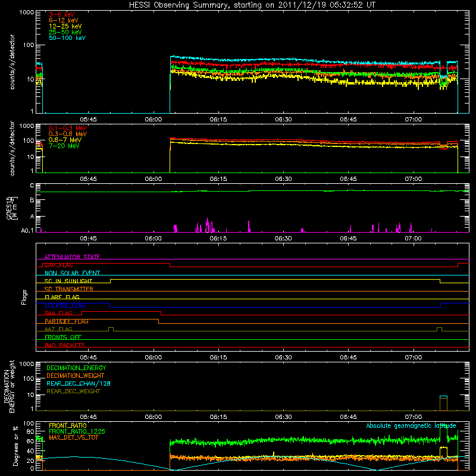
Task: Click the 06:00 tick under the top plot
Action: coord(154,120)
